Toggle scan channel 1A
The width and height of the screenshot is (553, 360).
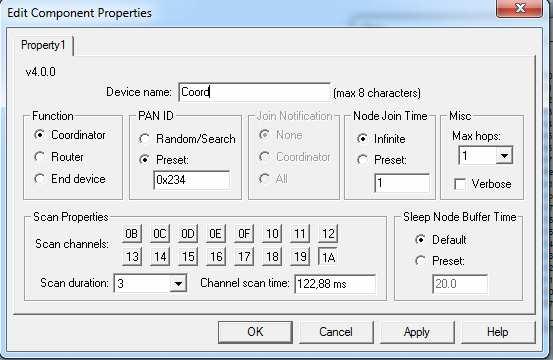point(328,257)
